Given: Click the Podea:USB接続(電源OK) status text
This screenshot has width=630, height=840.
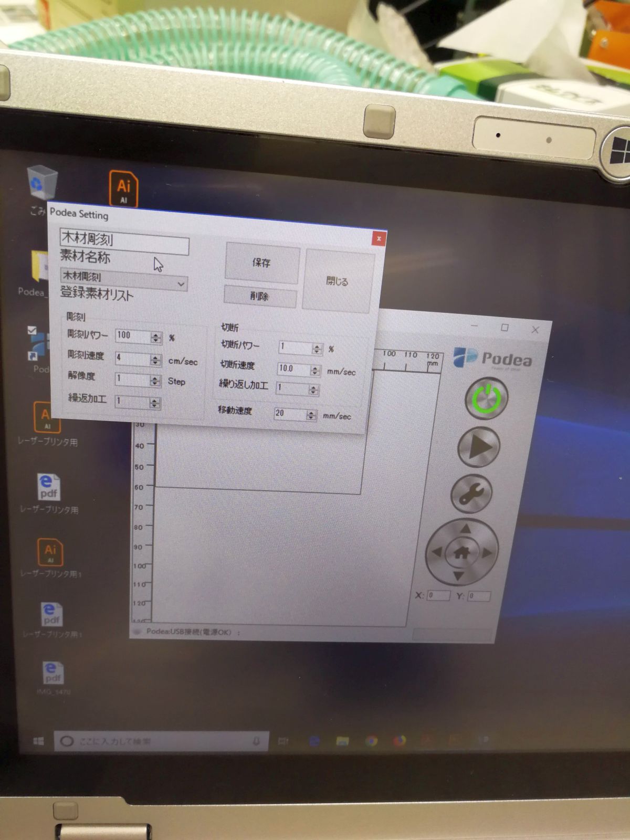Looking at the screenshot, I should 188,632.
